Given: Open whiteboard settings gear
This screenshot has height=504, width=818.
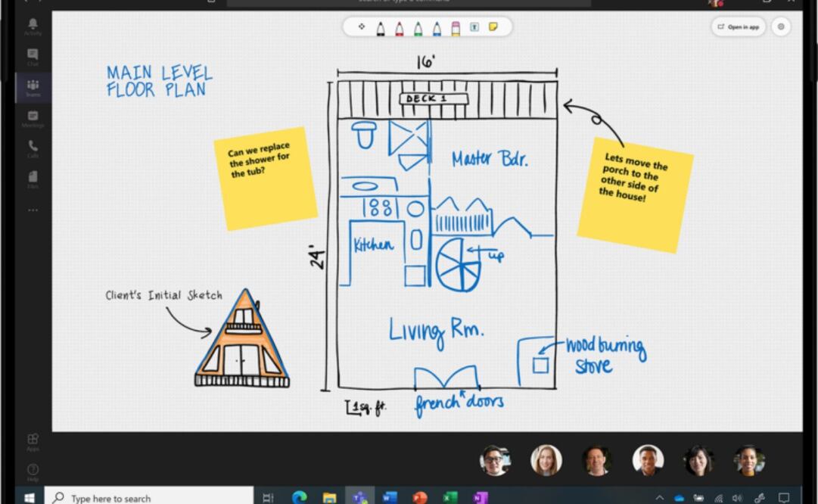Looking at the screenshot, I should pos(781,27).
